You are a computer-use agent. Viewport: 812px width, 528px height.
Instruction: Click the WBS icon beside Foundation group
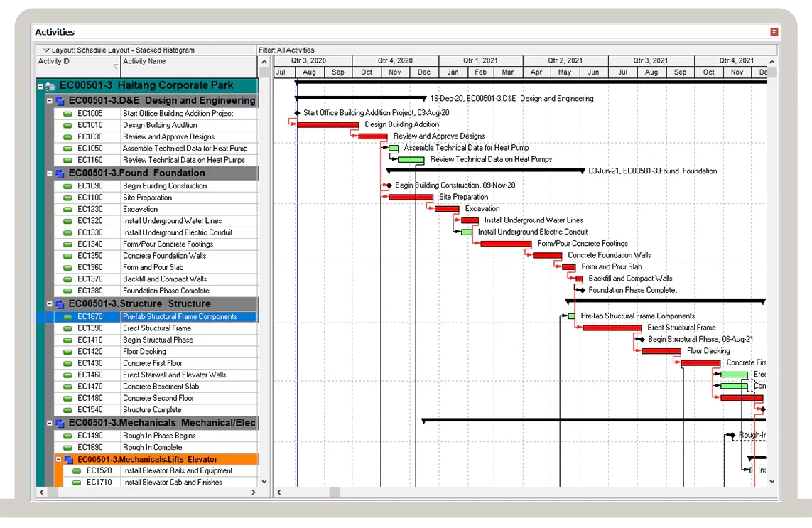(x=60, y=173)
